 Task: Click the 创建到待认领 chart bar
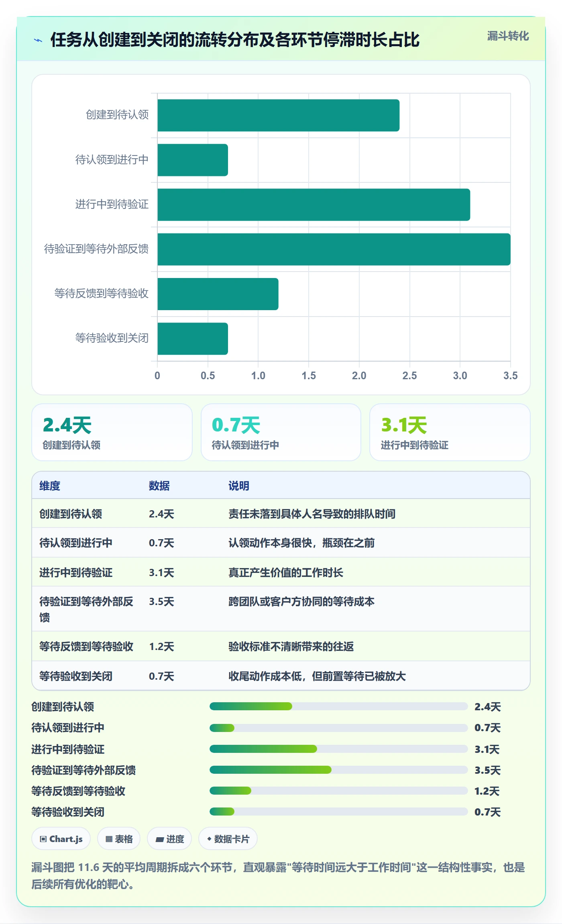pos(278,115)
